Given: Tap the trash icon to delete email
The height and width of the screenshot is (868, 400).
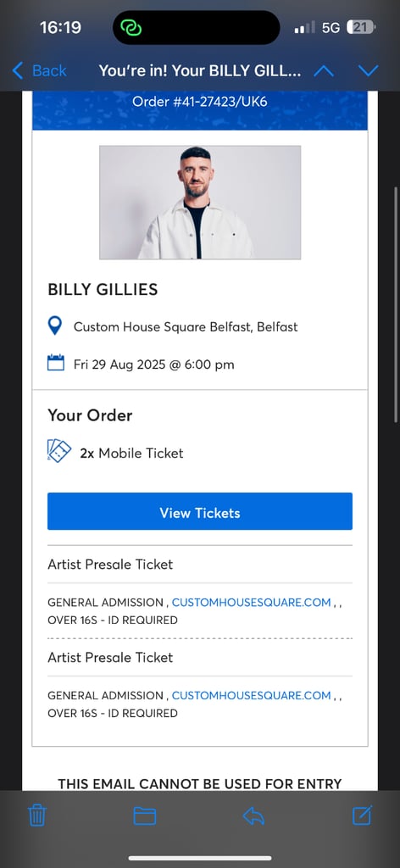Looking at the screenshot, I should click(x=37, y=815).
